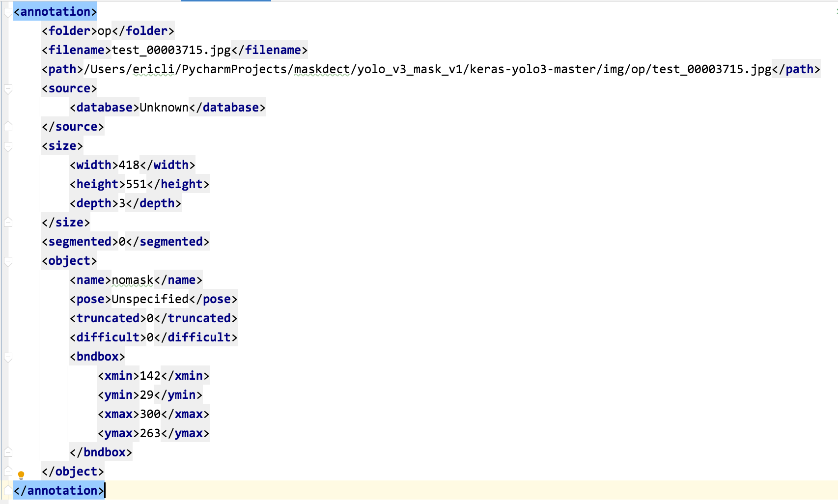
Task: Click the yellow lightbulb intention icon
Action: (21, 475)
